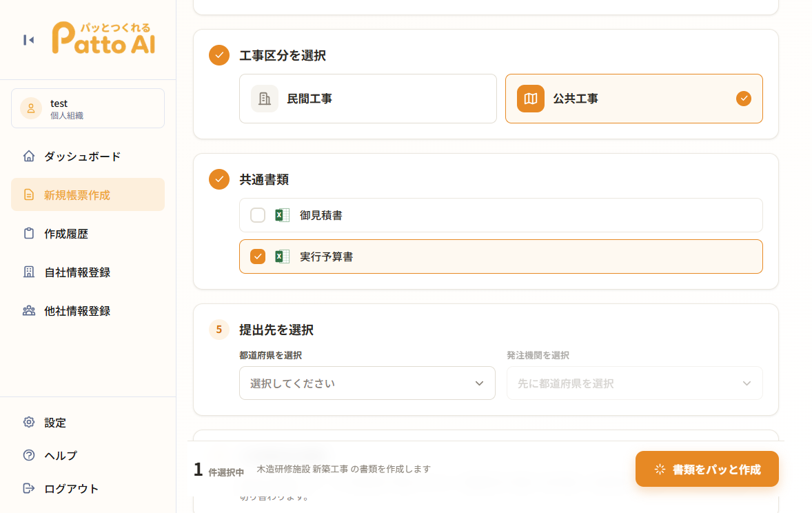Screen dimensions: 812x513
Task: Click the 共通書類 heading
Action: [x=264, y=179]
